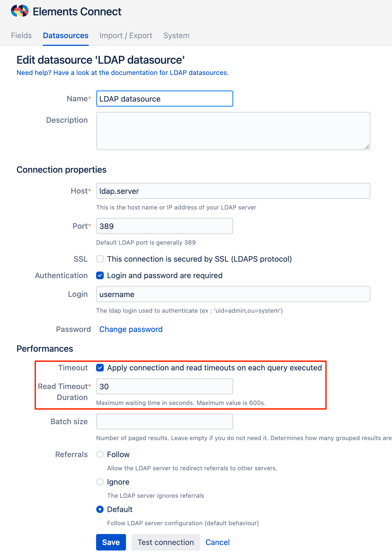The height and width of the screenshot is (559, 392).
Task: Click the Host input field
Action: click(x=233, y=191)
